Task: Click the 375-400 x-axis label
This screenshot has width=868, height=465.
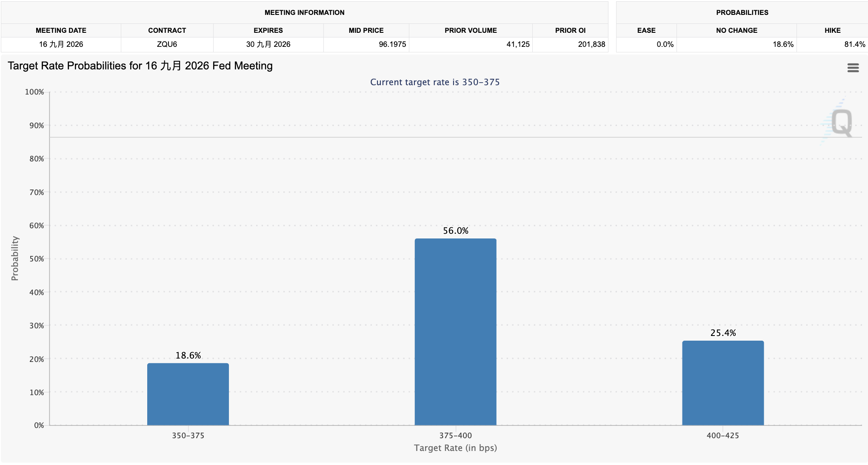Action: (x=455, y=436)
